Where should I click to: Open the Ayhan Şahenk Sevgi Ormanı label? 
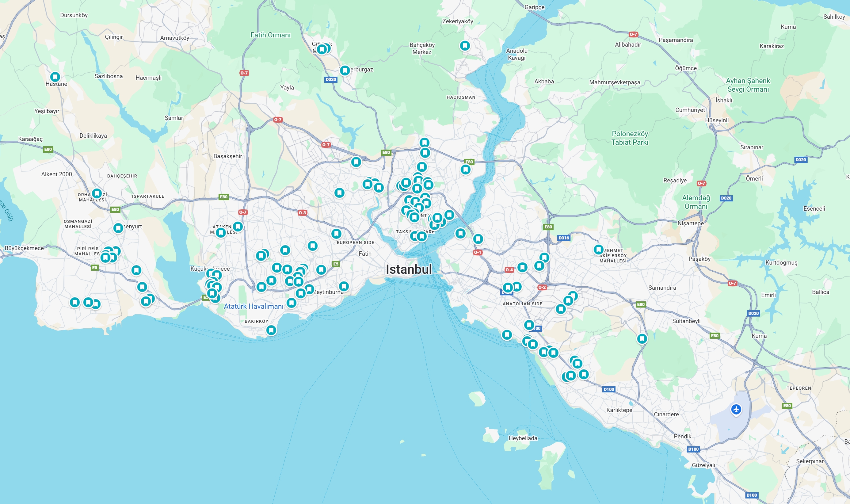(748, 85)
